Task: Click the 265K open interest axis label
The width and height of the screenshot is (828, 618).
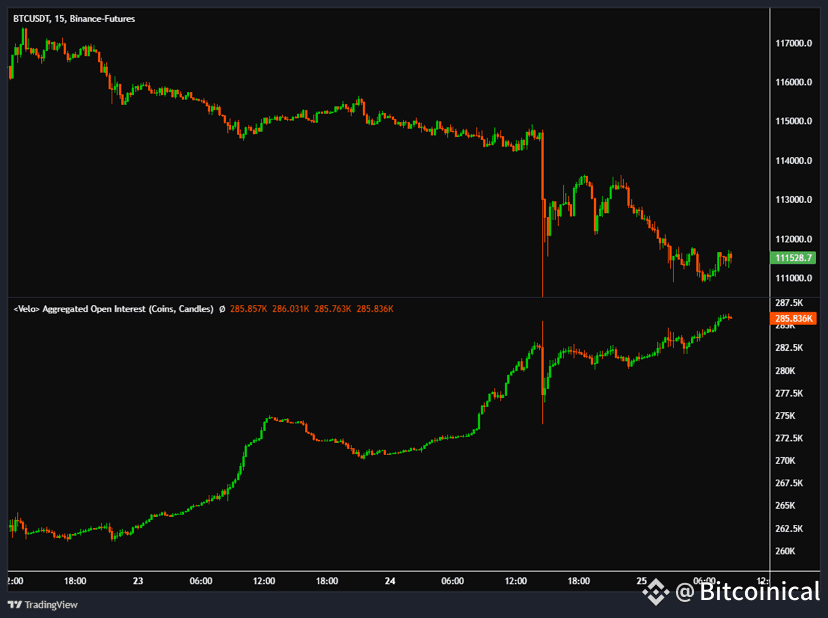Action: (x=785, y=505)
